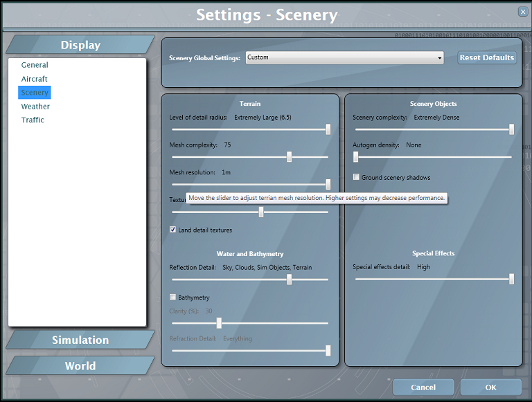Screen dimensions: 532x402
Task: Uncheck Land detail textures
Action: click(172, 230)
